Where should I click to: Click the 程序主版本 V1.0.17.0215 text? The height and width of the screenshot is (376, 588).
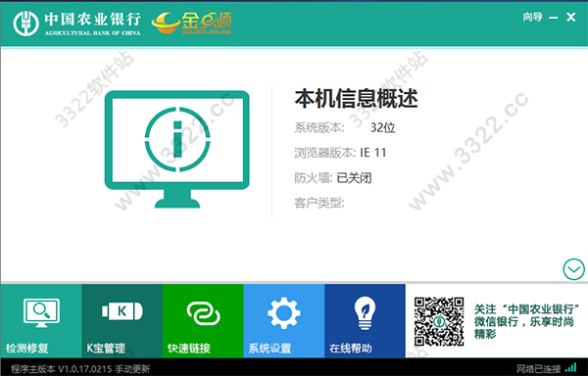(62, 369)
